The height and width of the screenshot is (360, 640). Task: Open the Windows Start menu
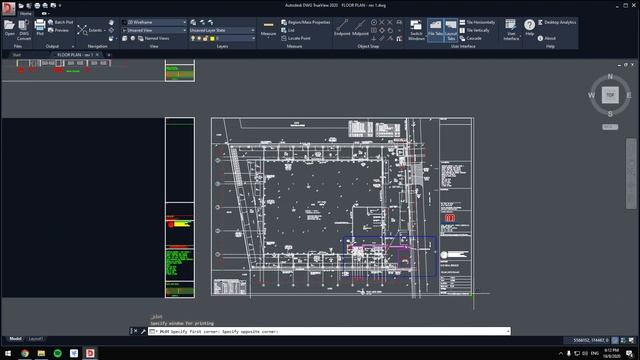coord(8,353)
